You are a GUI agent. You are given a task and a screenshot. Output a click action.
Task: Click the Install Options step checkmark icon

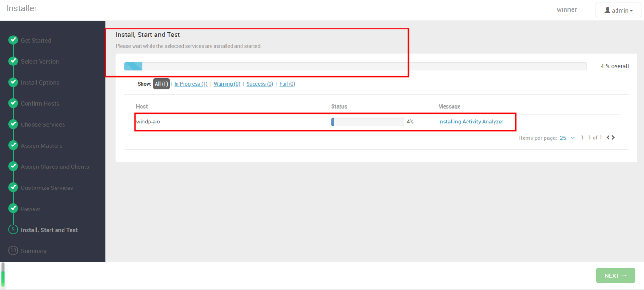tap(14, 82)
